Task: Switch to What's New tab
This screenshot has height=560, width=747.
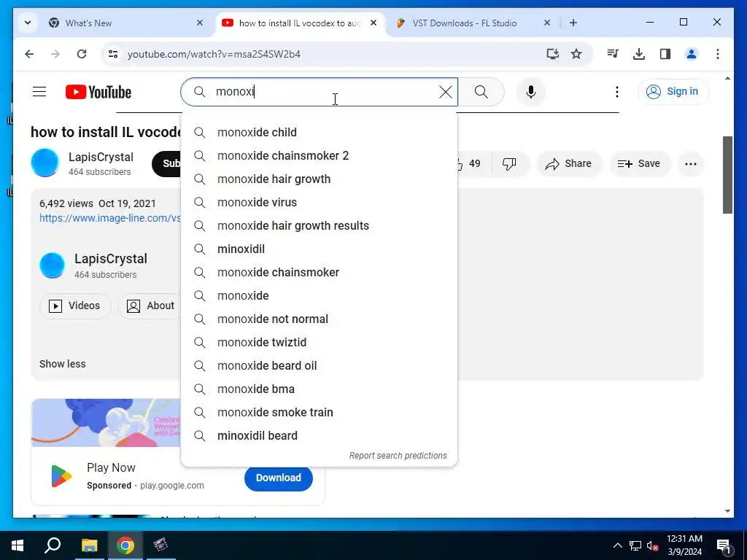Action: [x=124, y=23]
